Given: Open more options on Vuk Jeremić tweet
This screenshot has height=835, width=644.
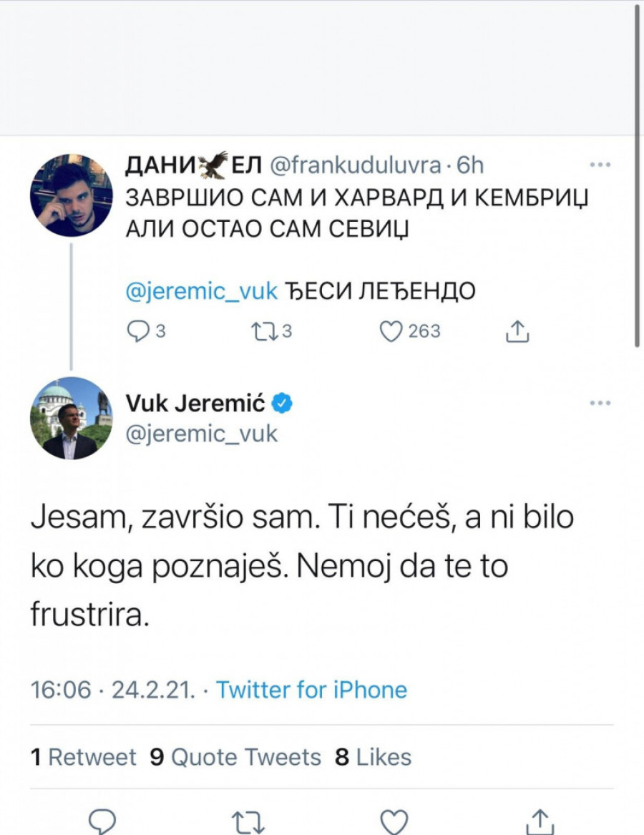Looking at the screenshot, I should pyautogui.click(x=599, y=404).
